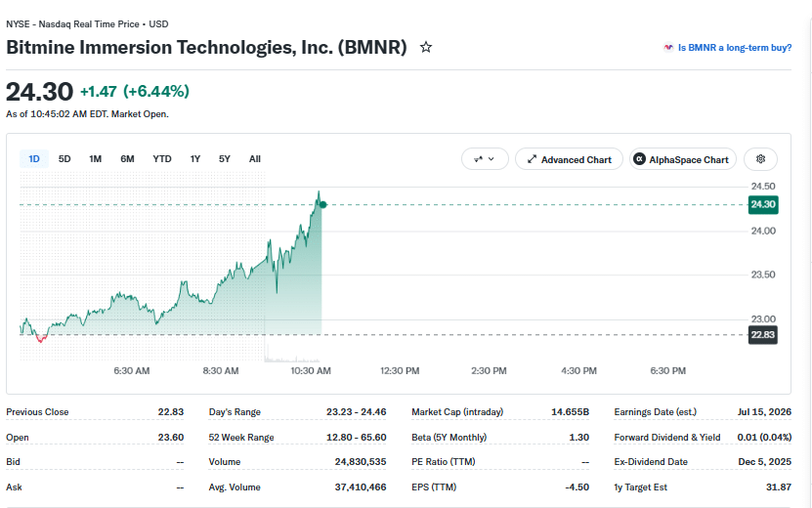Click EPS (TTM) value -4.50
Image resolution: width=812 pixels, height=508 pixels.
point(577,487)
